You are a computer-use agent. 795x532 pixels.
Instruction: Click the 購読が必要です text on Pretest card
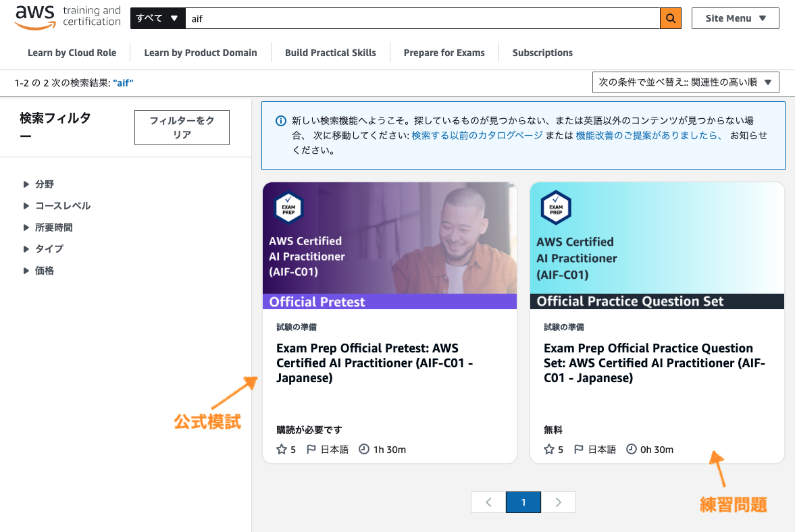(x=309, y=429)
